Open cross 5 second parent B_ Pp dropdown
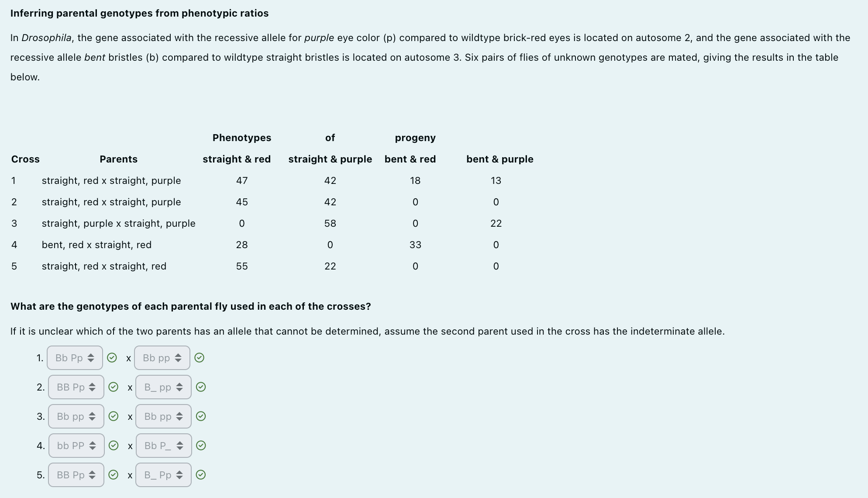Viewport: 868px width, 498px height. (163, 475)
